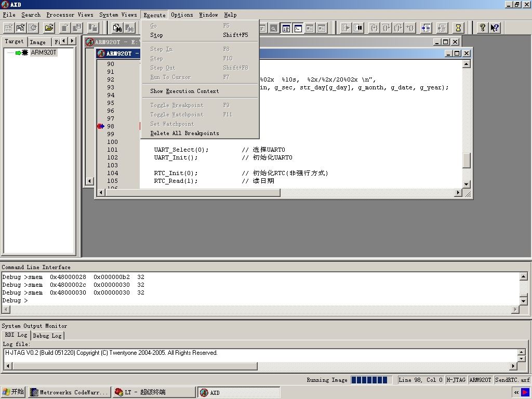
Task: Click the Step Out braces icon
Action: (398, 28)
